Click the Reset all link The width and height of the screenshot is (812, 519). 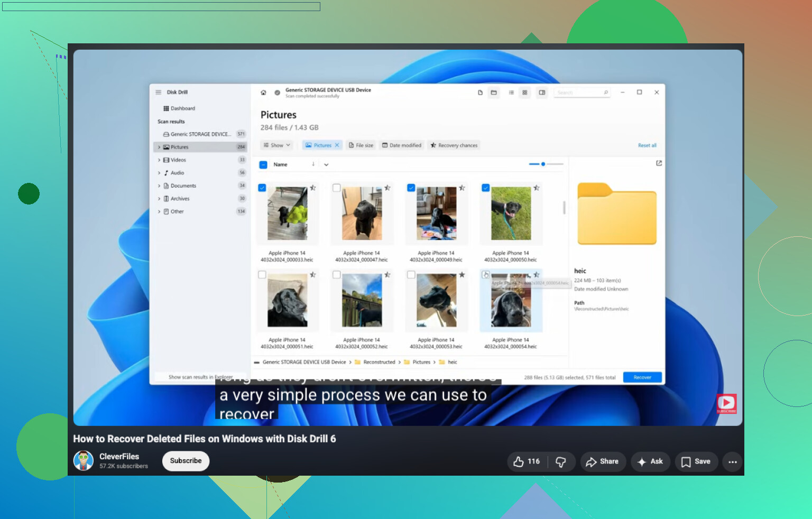(x=647, y=145)
